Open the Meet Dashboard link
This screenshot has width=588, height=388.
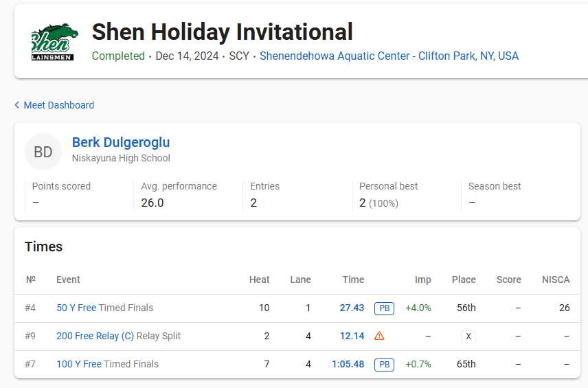coord(59,105)
